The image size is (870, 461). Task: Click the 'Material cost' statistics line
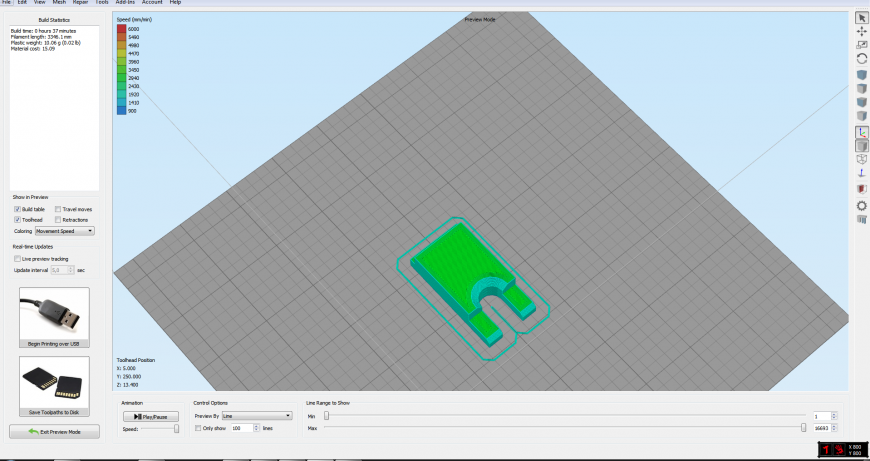(33, 49)
